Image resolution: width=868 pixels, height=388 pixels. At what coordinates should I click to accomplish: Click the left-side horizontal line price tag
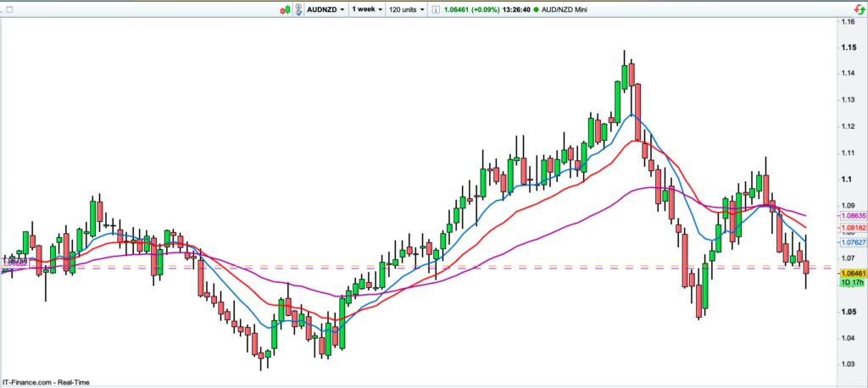(x=15, y=263)
